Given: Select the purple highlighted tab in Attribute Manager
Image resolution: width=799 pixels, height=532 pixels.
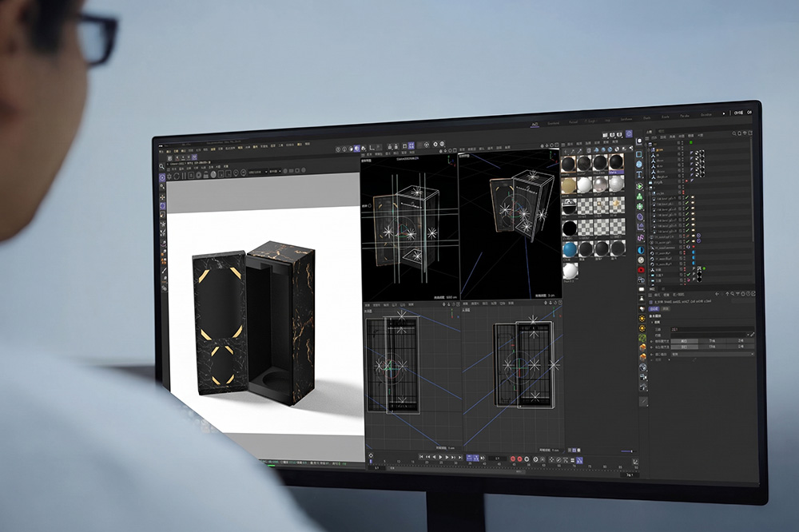Looking at the screenshot, I should pyautogui.click(x=654, y=309).
